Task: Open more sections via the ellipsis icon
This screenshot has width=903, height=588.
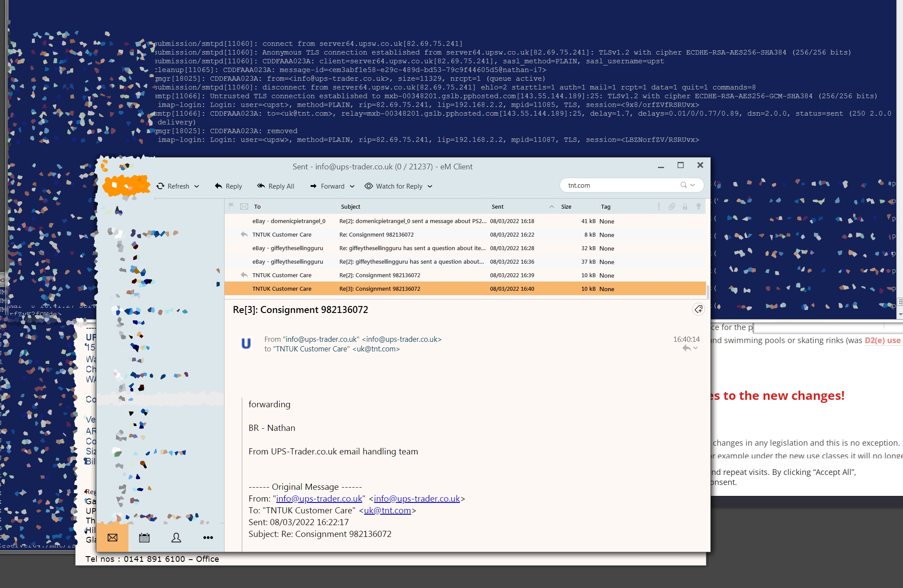Action: click(x=208, y=537)
